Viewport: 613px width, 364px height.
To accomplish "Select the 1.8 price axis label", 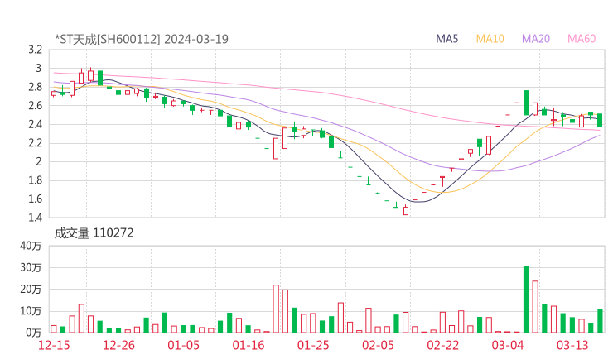I will (x=35, y=180).
